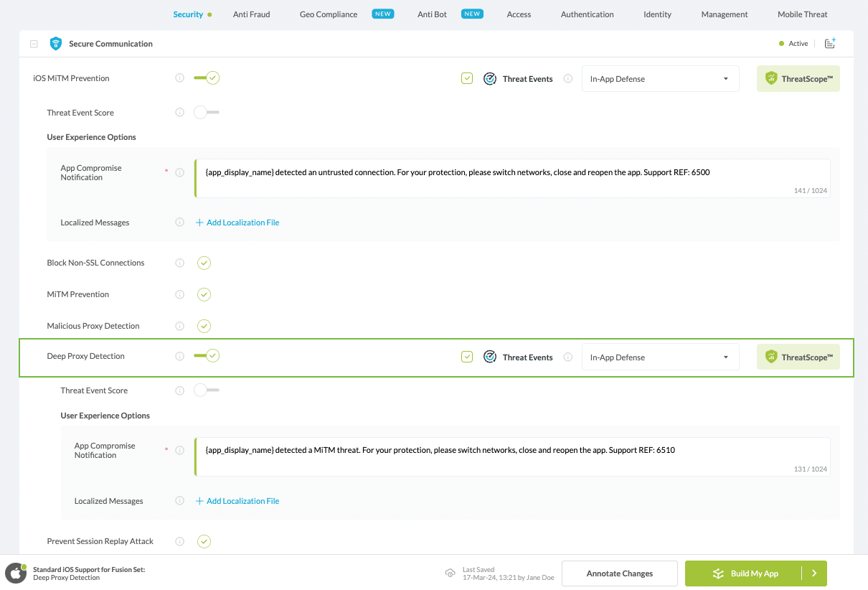Viewport: 868px width, 590px height.
Task: Click info icon next to Malicious Proxy Detection
Action: (x=180, y=326)
